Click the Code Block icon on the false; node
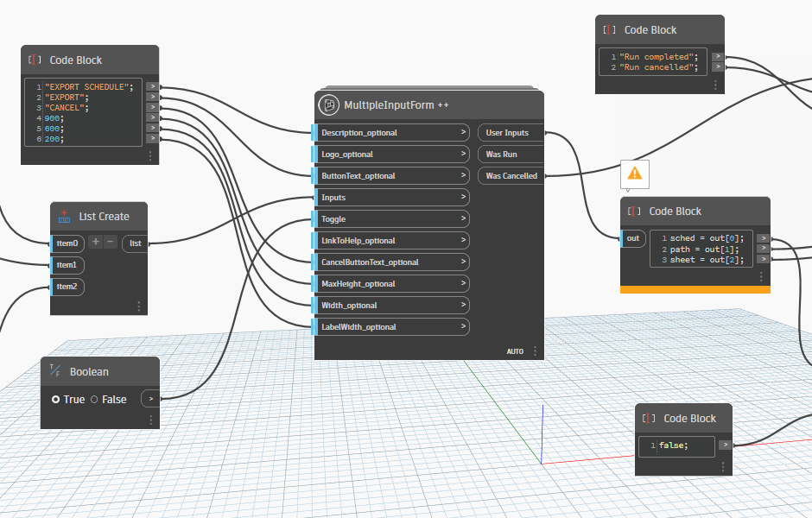 649,419
